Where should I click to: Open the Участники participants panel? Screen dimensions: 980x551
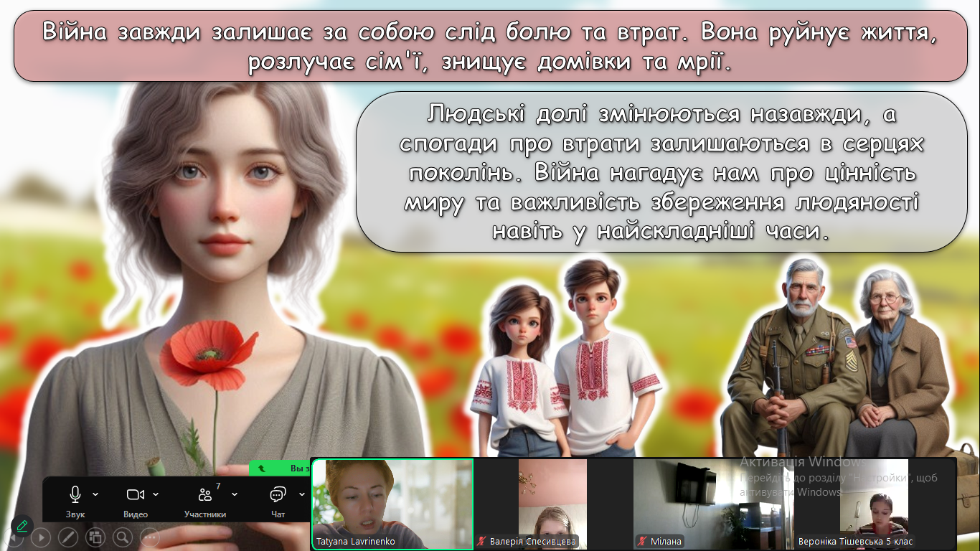click(205, 495)
